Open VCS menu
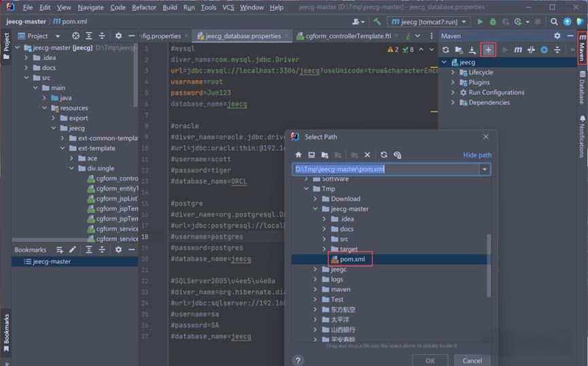The image size is (588, 366). 228,7
